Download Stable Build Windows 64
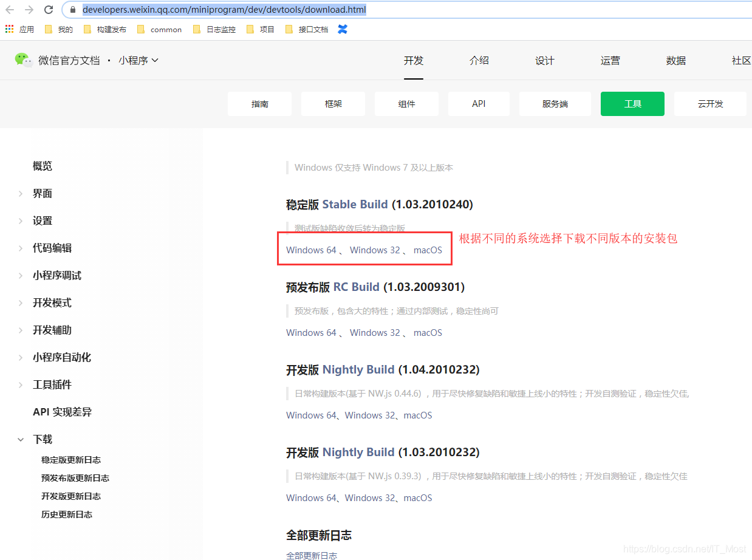The height and width of the screenshot is (560, 752). coord(311,250)
